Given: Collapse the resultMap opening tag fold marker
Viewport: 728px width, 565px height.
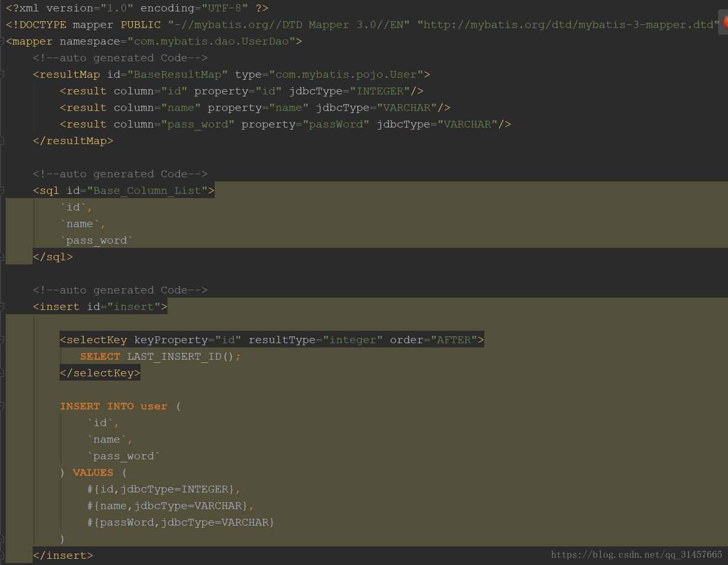Looking at the screenshot, I should tap(2, 74).
